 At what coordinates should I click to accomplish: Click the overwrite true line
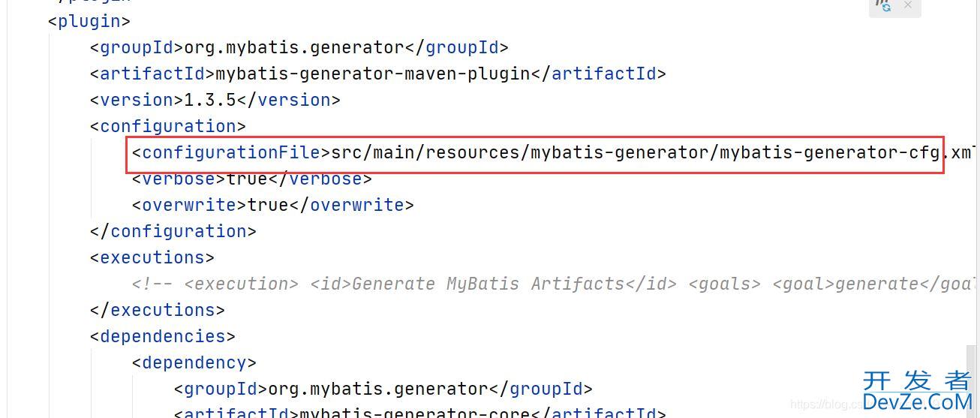[273, 205]
